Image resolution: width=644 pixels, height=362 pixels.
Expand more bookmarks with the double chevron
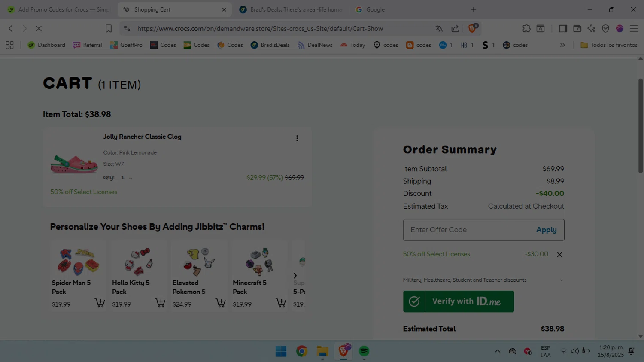click(x=562, y=45)
